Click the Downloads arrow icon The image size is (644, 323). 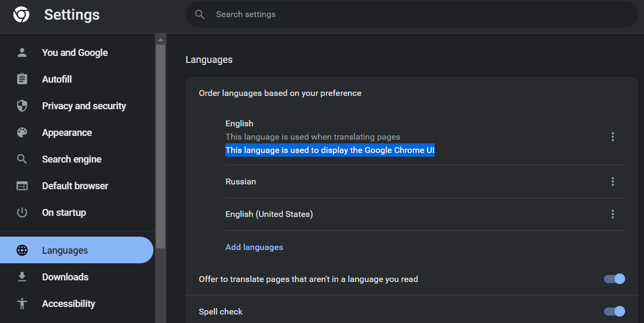(22, 277)
